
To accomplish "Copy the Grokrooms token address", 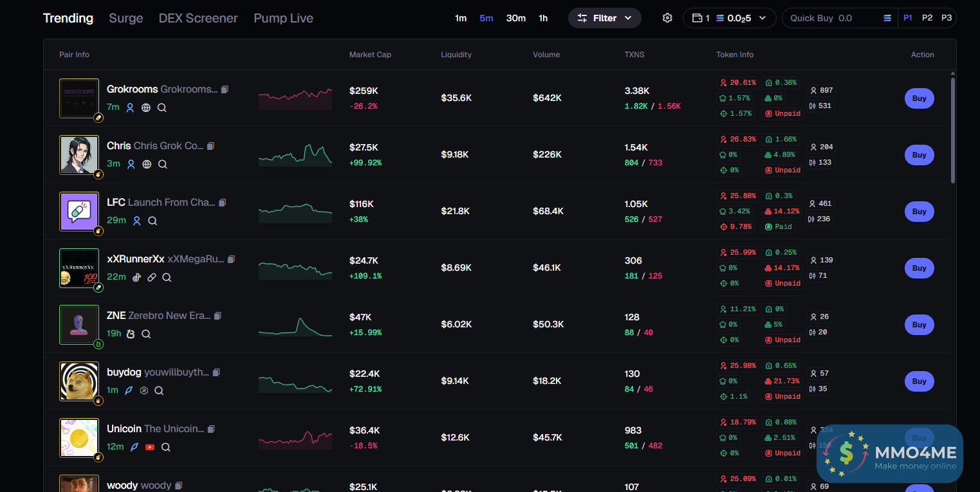I will [225, 89].
